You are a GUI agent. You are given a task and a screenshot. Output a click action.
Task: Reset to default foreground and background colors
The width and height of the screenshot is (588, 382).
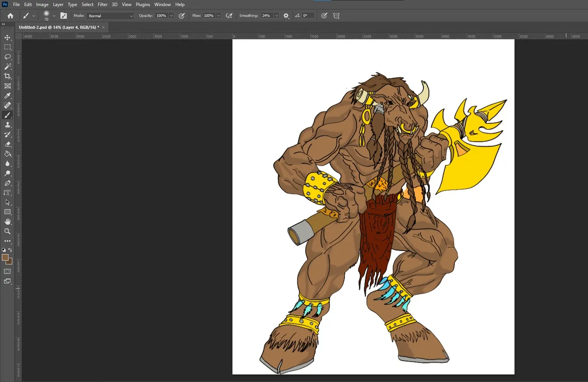pos(4,250)
